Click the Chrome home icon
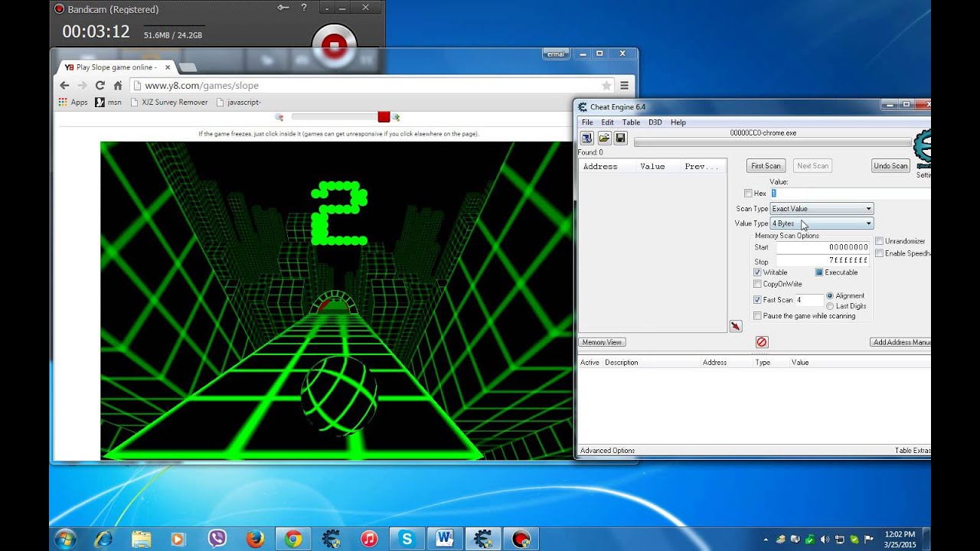The height and width of the screenshot is (551, 980). point(118,86)
